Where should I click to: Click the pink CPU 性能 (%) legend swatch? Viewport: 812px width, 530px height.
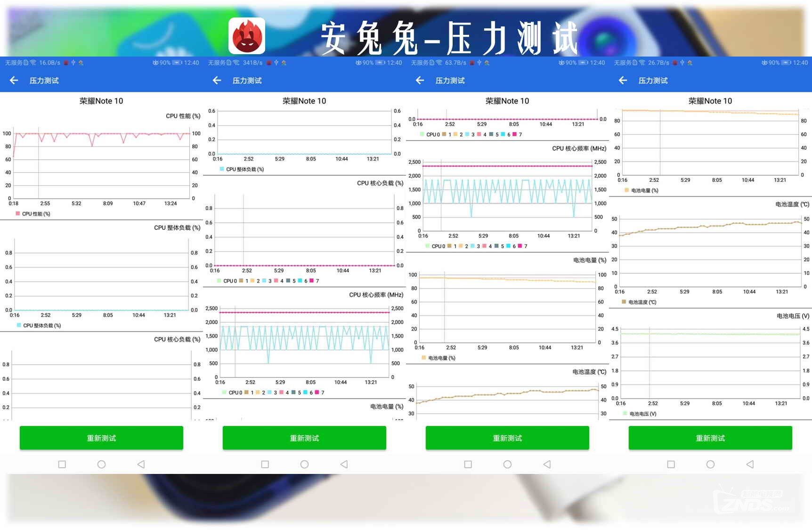(18, 213)
